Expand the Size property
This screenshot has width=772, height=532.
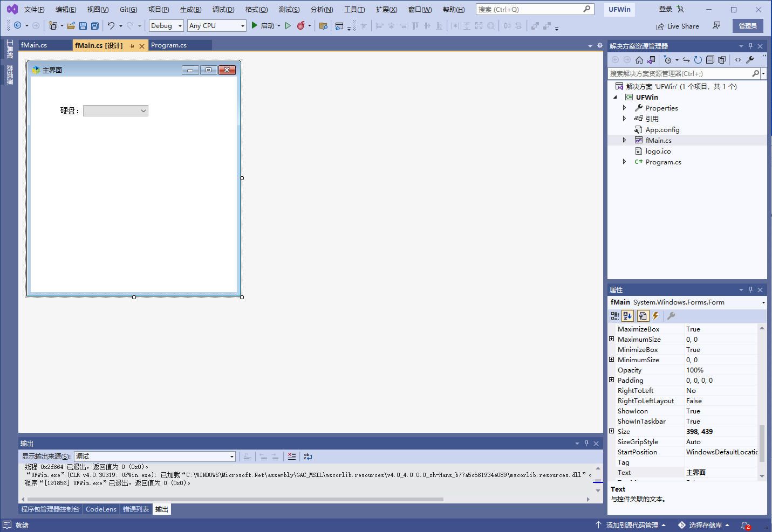point(612,431)
